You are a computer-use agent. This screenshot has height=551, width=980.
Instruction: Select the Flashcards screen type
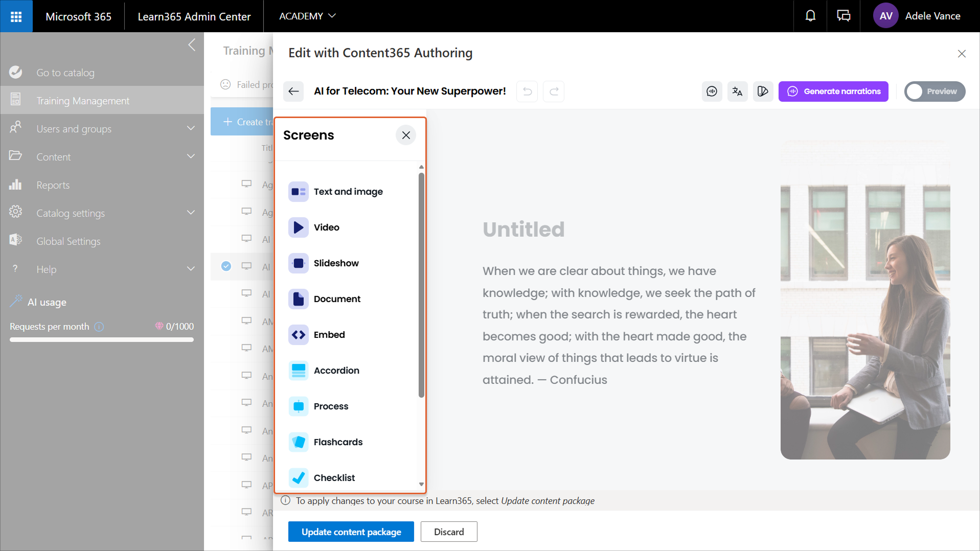pos(338,442)
